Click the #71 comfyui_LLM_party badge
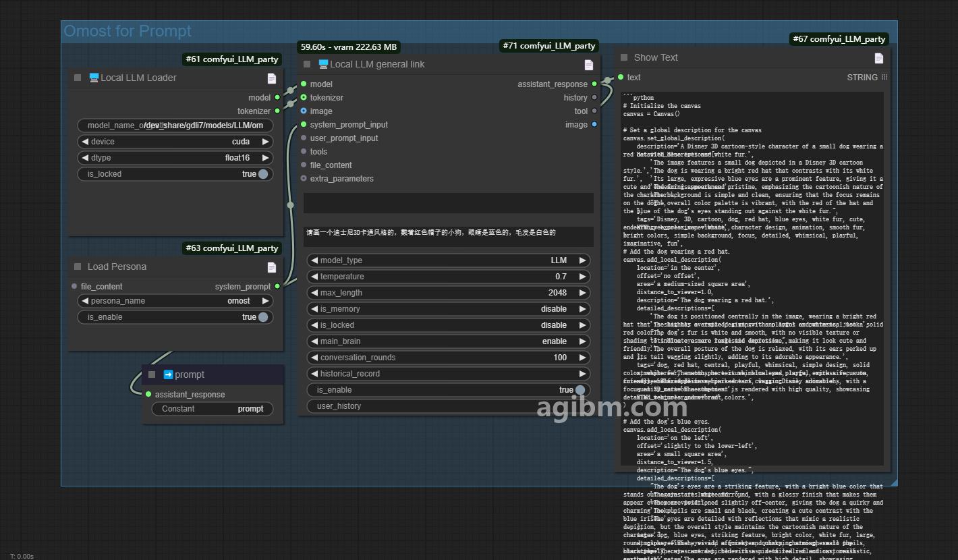Screen dimensions: 958x560 pyautogui.click(x=549, y=46)
